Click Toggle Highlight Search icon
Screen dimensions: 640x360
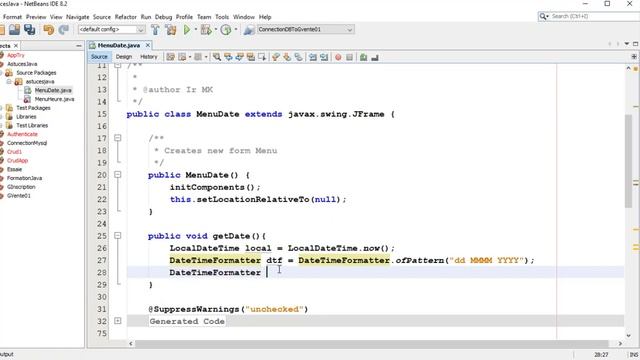(251, 57)
